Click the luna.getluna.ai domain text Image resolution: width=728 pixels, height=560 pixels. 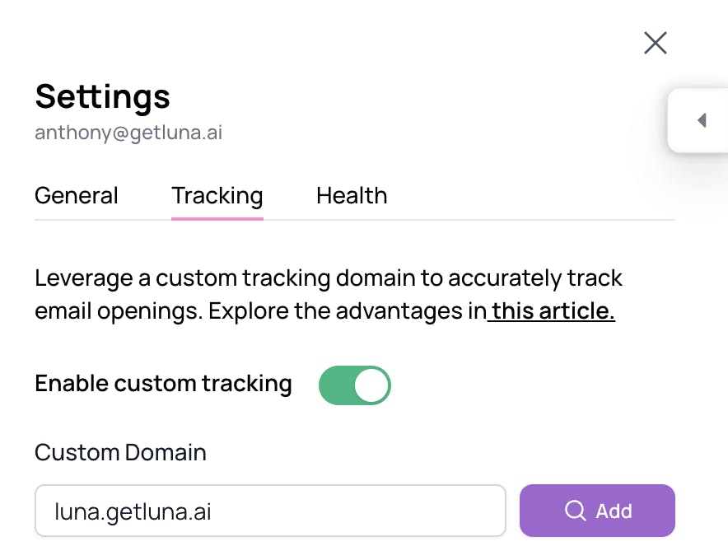(x=133, y=511)
